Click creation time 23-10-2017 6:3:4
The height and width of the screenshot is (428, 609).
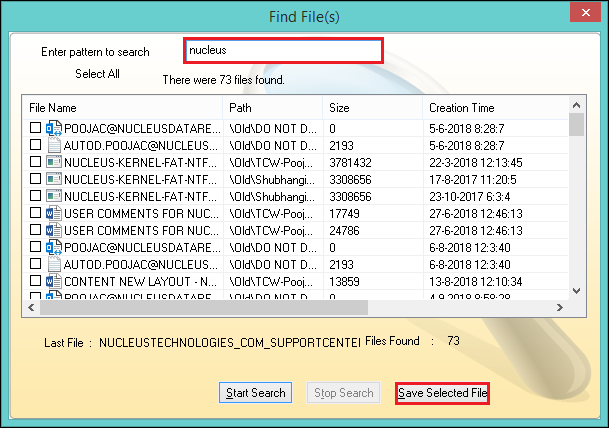tap(470, 197)
